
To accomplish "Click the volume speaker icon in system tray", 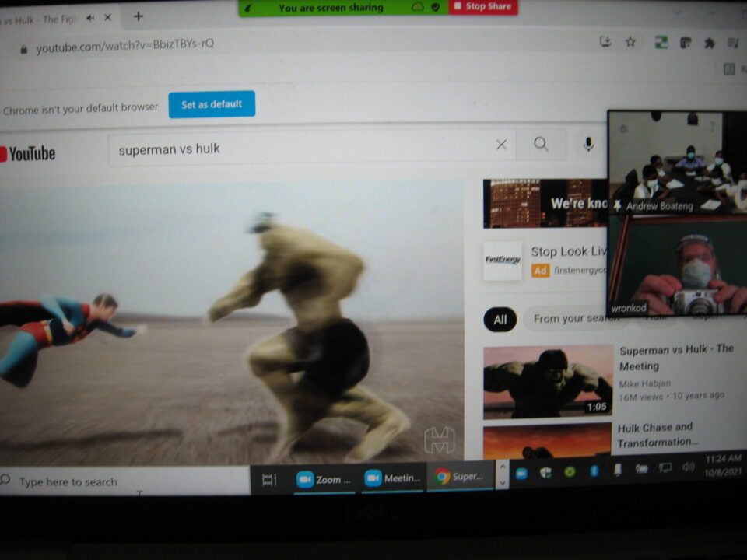I will pos(688,467).
